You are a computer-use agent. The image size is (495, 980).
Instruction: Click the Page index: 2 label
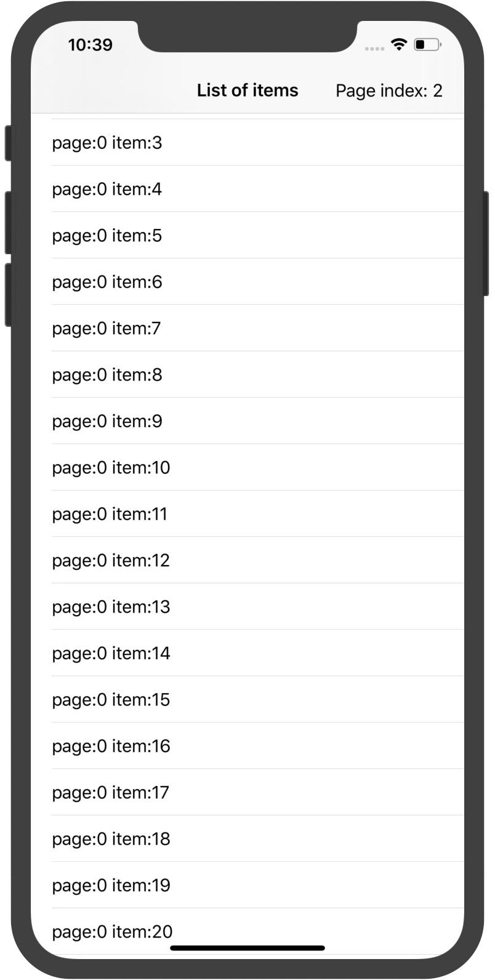389,91
